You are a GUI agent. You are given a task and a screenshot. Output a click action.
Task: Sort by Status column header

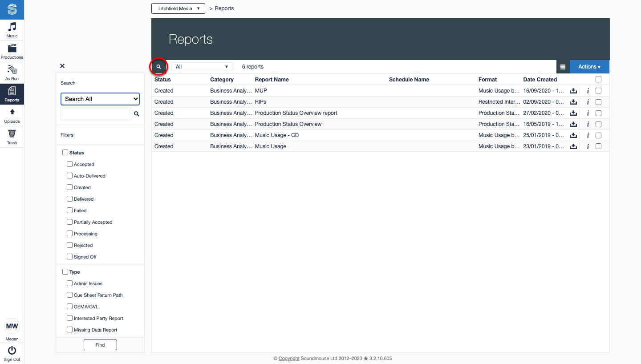point(162,80)
